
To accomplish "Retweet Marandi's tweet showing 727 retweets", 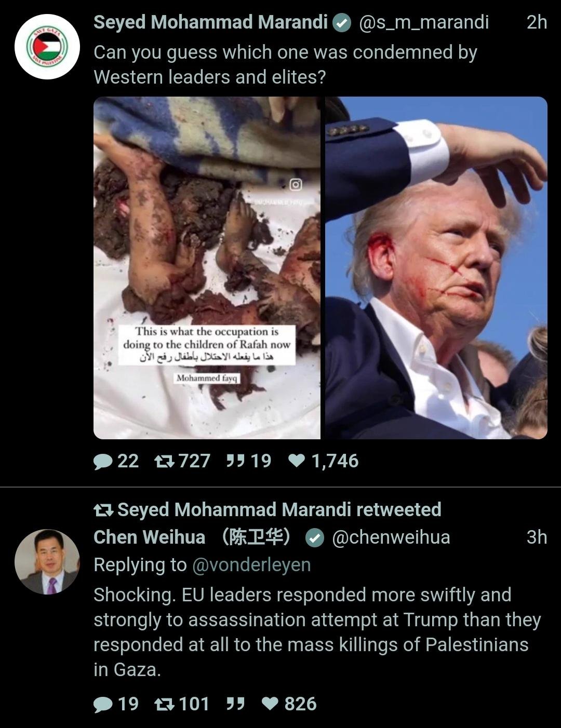I will 164,461.
